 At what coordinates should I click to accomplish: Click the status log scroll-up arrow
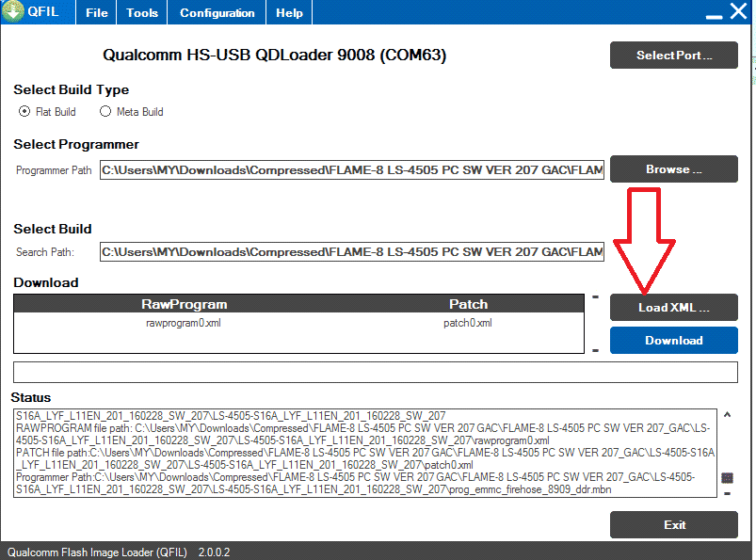(727, 414)
